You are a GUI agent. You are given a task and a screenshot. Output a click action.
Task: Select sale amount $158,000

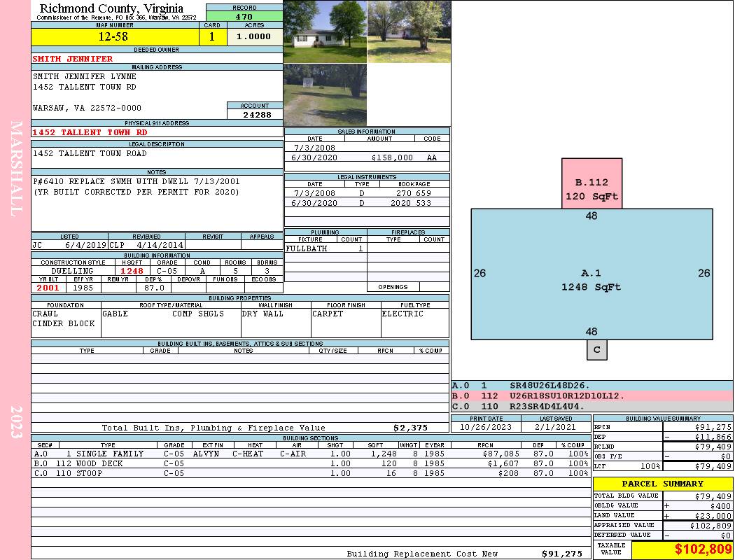tap(392, 158)
